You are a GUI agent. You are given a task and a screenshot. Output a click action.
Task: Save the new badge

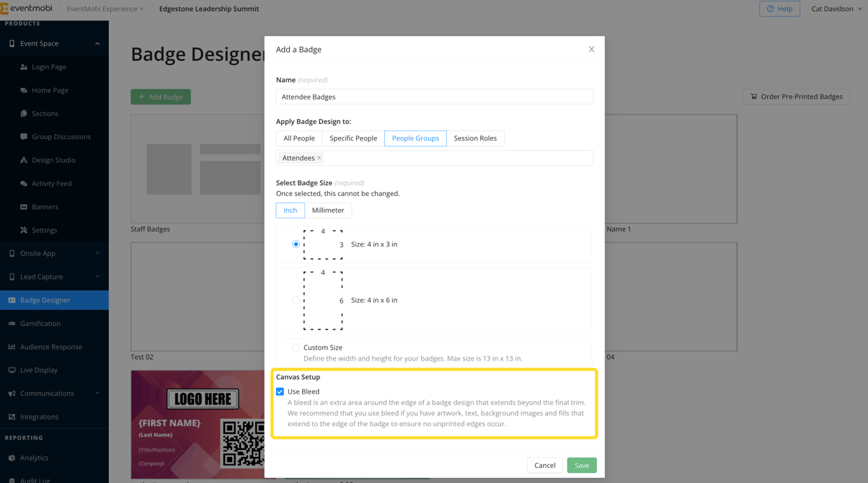pos(582,465)
